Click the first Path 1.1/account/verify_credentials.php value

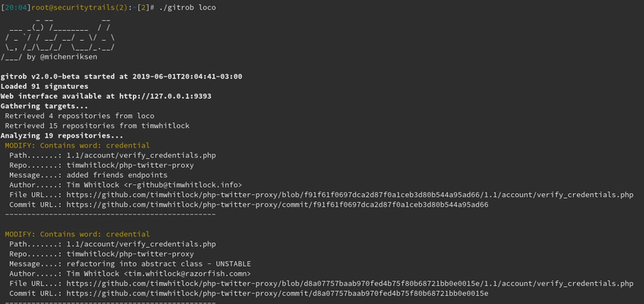tap(141, 156)
